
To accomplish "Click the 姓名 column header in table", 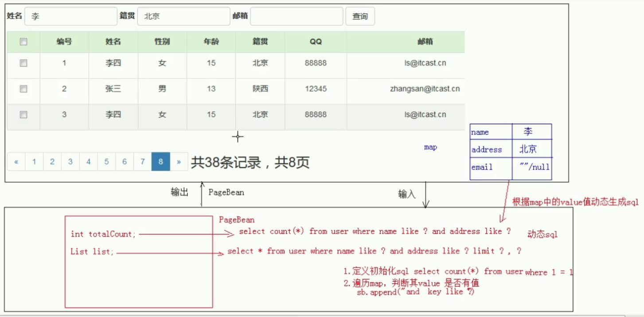I will click(x=113, y=42).
